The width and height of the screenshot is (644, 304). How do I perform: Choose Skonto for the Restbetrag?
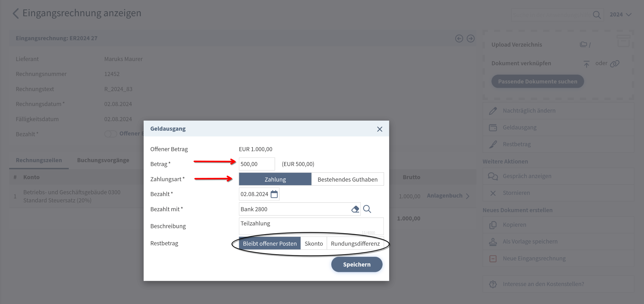tap(314, 244)
